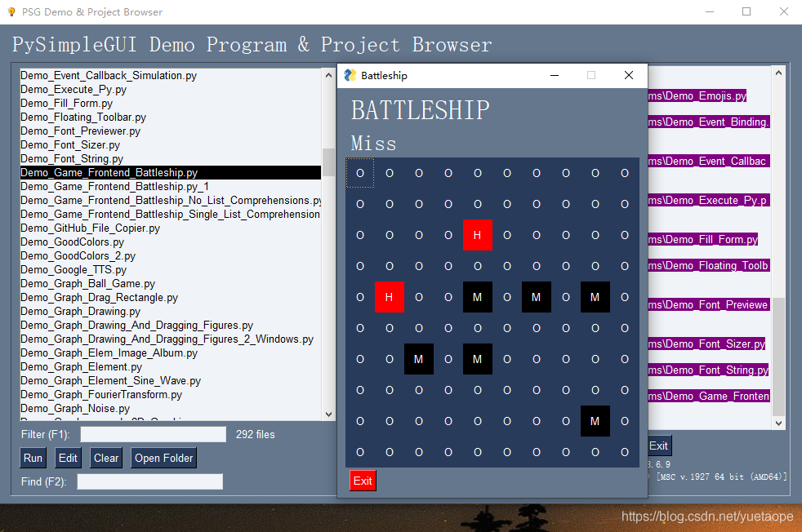The width and height of the screenshot is (802, 532).
Task: Click Demo_Font_String.py path in output panel
Action: [708, 370]
